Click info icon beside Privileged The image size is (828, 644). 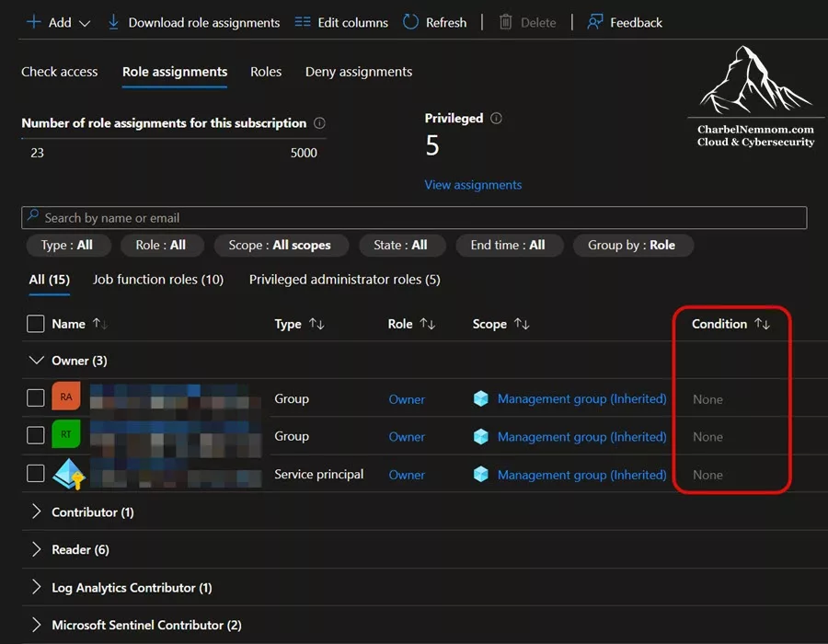click(x=496, y=119)
